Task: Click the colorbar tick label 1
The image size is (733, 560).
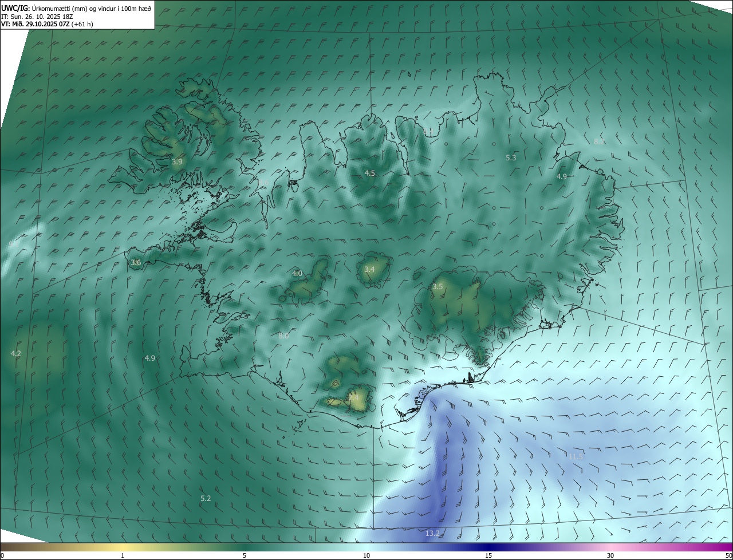Action: [123, 555]
